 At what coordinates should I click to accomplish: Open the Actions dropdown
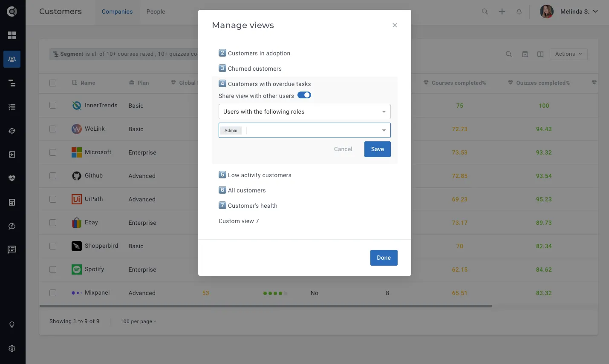569,54
